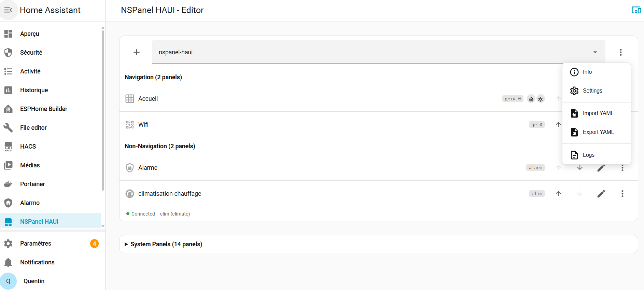644x290 pixels.
Task: Move the Wifi panel up
Action: click(558, 125)
